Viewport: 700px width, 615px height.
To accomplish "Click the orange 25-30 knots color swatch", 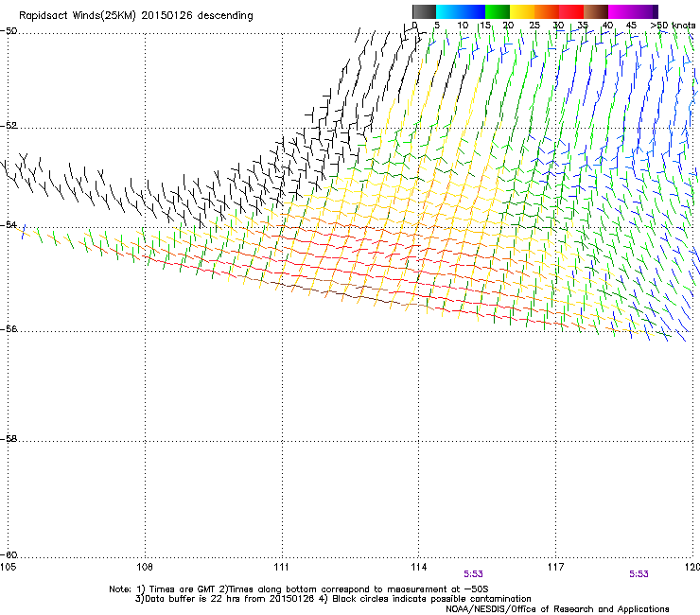I will 547,11.
